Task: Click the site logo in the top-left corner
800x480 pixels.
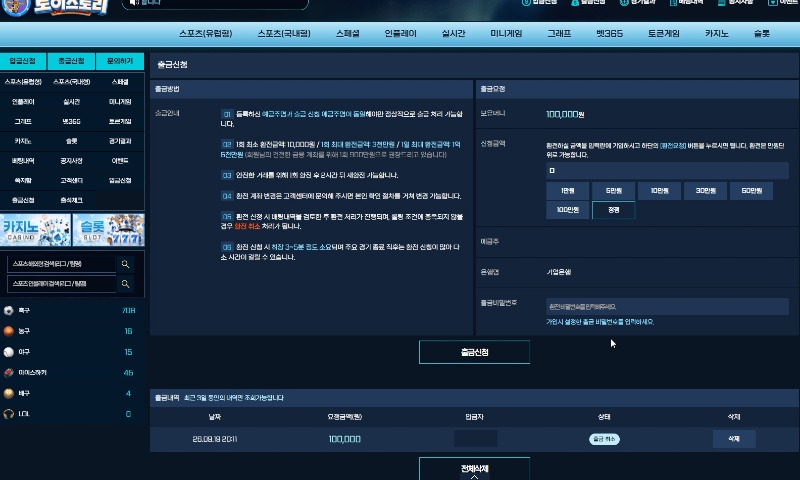Action: click(56, 7)
